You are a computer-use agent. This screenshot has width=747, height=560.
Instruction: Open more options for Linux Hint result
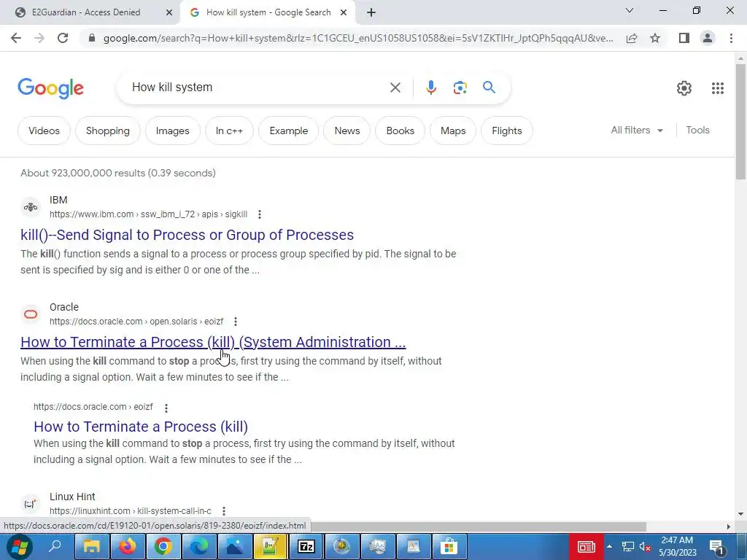[x=223, y=511]
